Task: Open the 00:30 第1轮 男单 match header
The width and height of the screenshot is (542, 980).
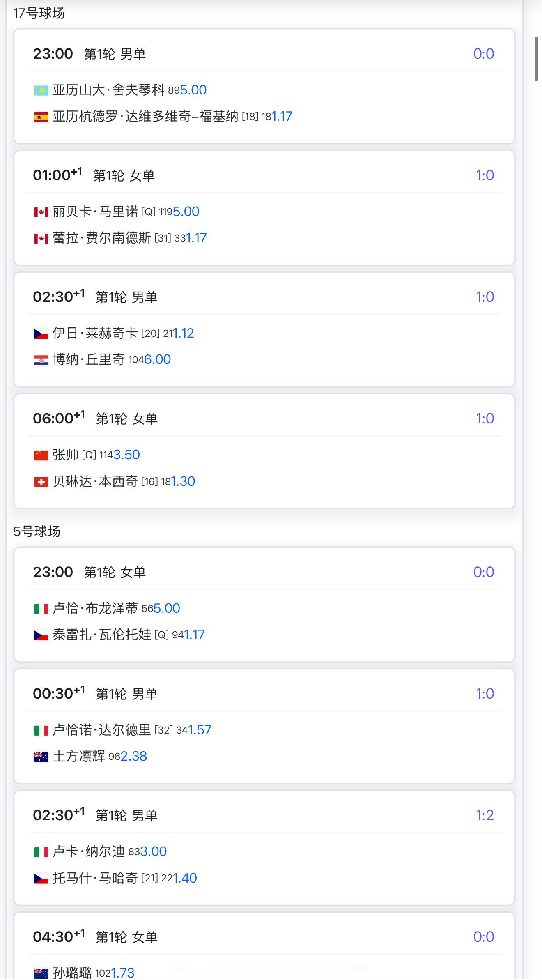Action: (264, 694)
